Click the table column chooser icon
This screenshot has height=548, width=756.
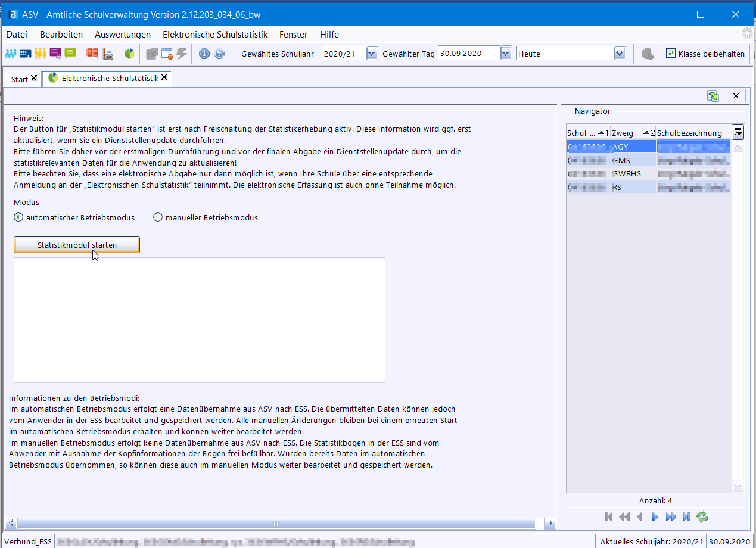point(738,132)
